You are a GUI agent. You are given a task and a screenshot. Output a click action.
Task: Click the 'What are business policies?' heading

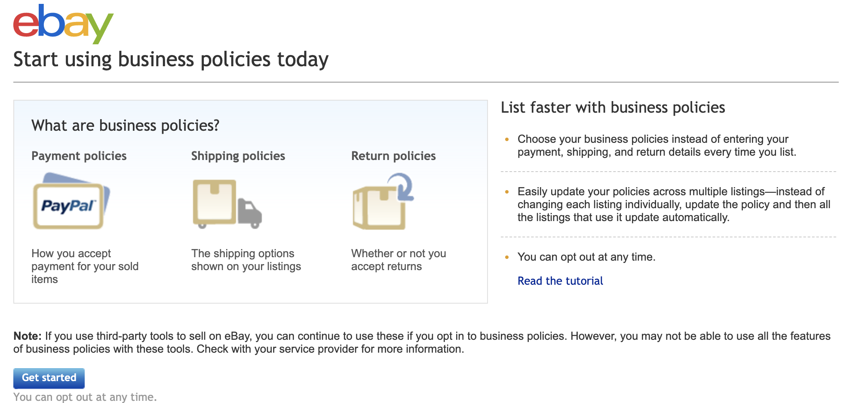click(x=126, y=126)
